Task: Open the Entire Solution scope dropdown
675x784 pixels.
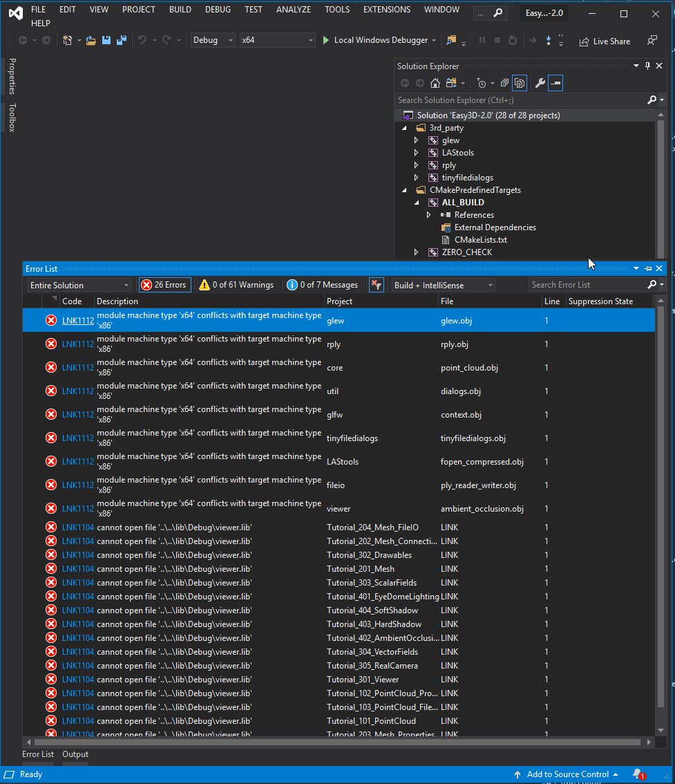Action: click(x=79, y=285)
